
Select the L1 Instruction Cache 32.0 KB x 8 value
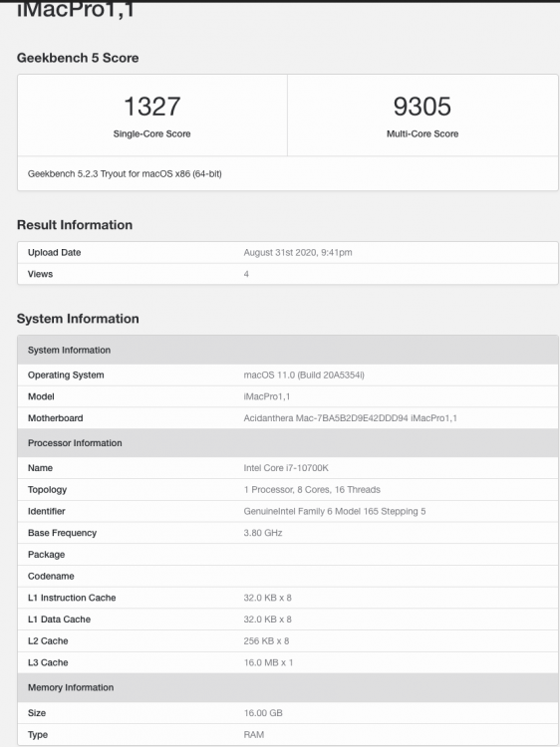pos(267,598)
